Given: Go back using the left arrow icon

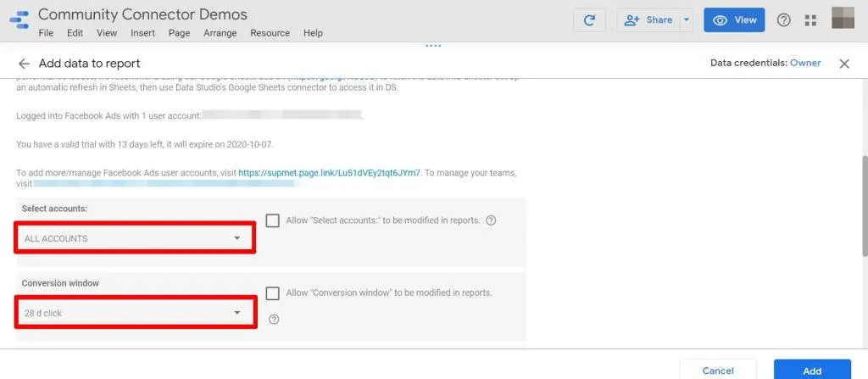Looking at the screenshot, I should [23, 63].
